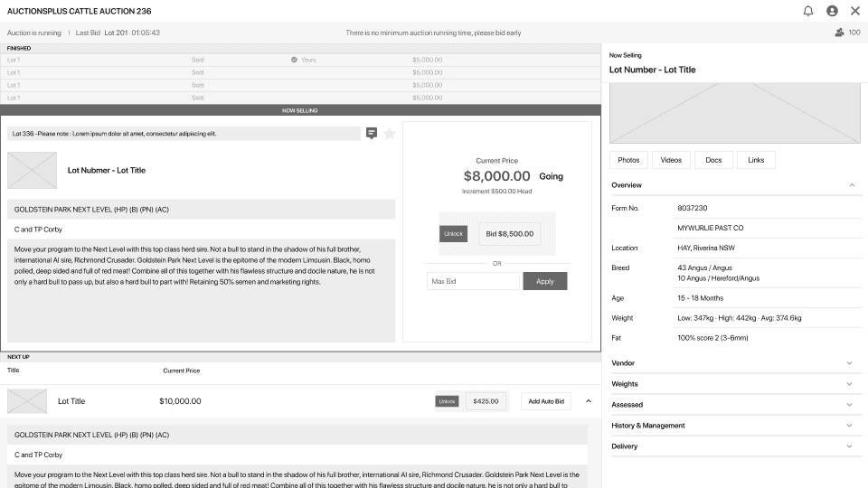Click the Lot 336 please note banner
This screenshot has width=868, height=488.
coord(184,134)
